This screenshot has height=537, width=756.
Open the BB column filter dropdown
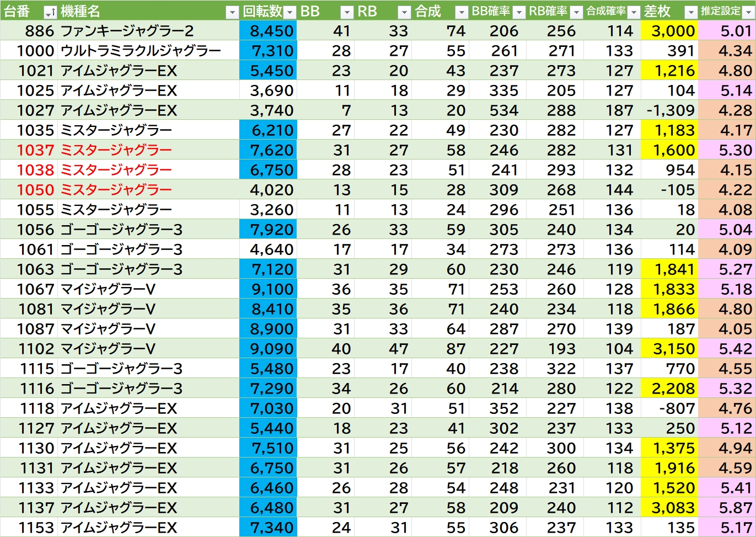click(x=347, y=12)
